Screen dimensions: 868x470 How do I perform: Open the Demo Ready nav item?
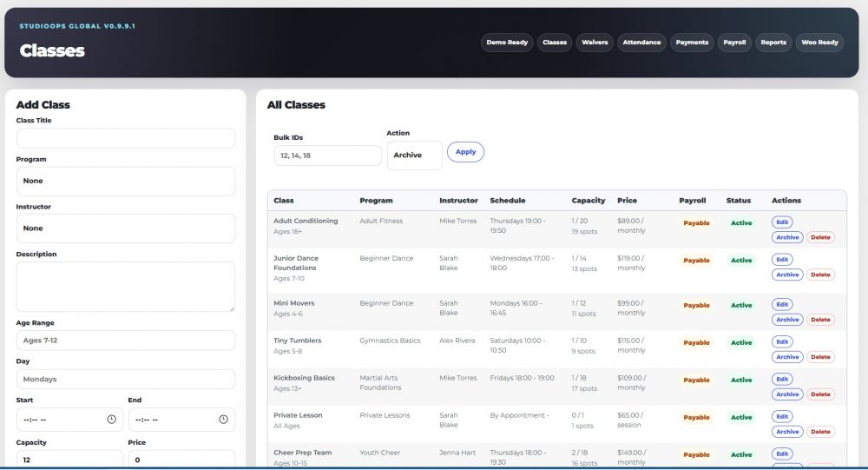click(507, 43)
